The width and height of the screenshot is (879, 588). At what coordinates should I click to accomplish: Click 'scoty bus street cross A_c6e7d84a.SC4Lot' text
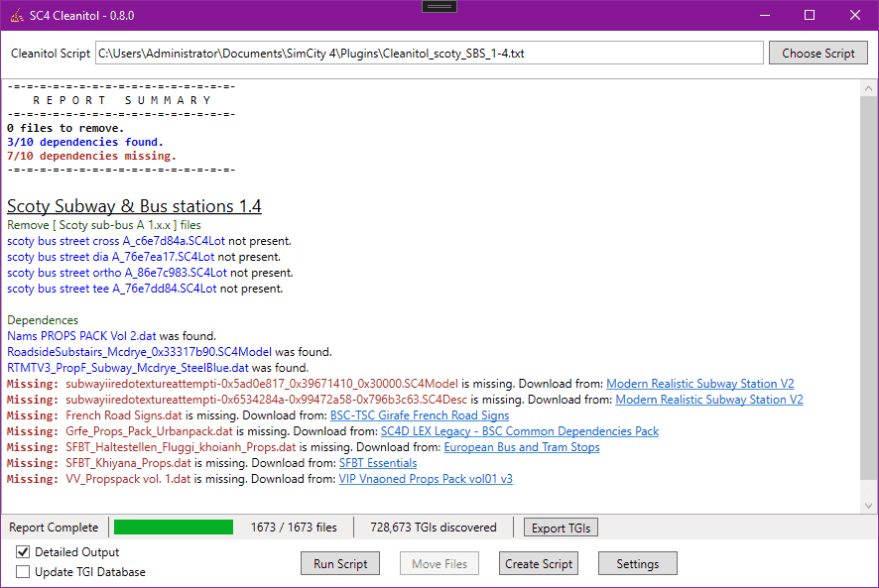pyautogui.click(x=116, y=241)
